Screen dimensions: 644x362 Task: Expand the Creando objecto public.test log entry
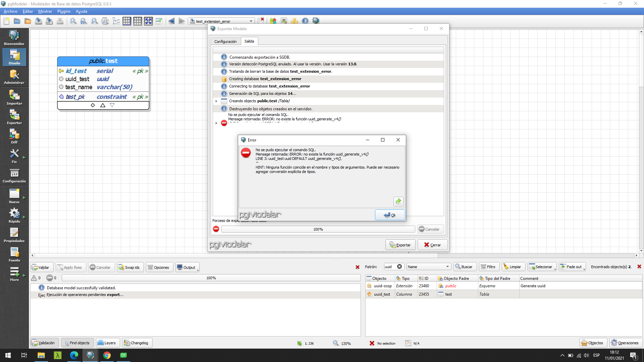coord(216,101)
